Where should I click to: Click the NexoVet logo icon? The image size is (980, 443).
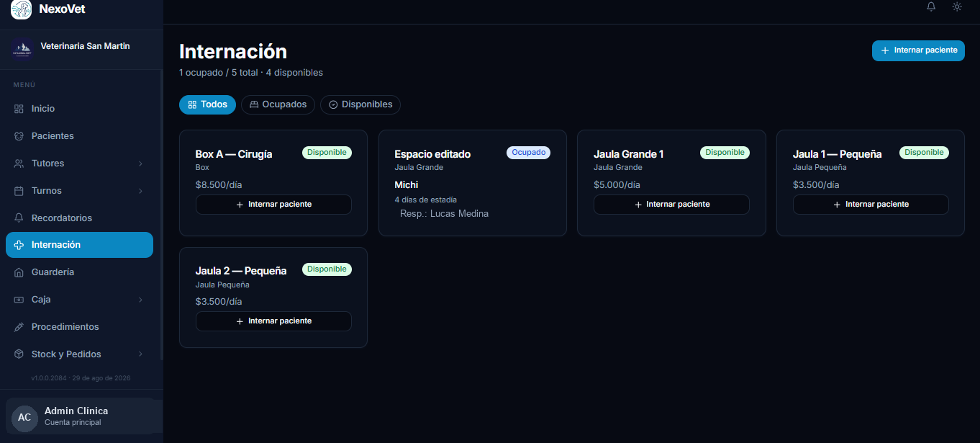[x=21, y=9]
